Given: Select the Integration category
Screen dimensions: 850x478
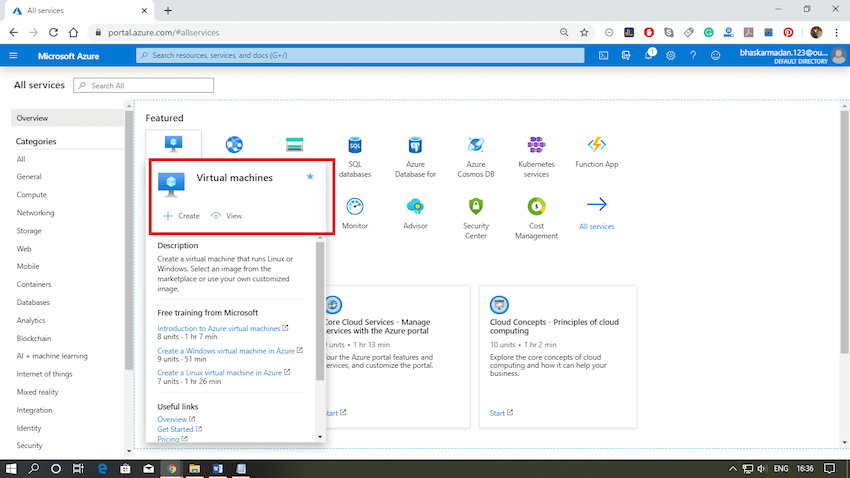Looking at the screenshot, I should tap(34, 410).
